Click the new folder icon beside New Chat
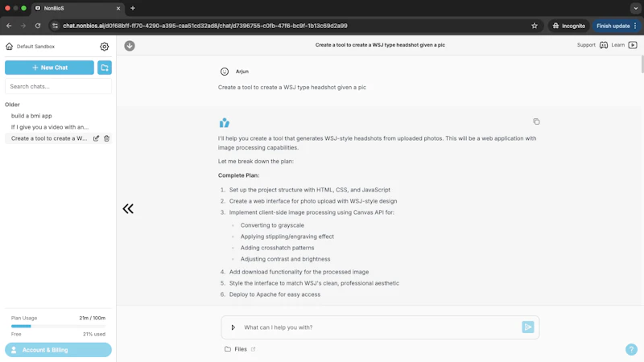 (105, 68)
